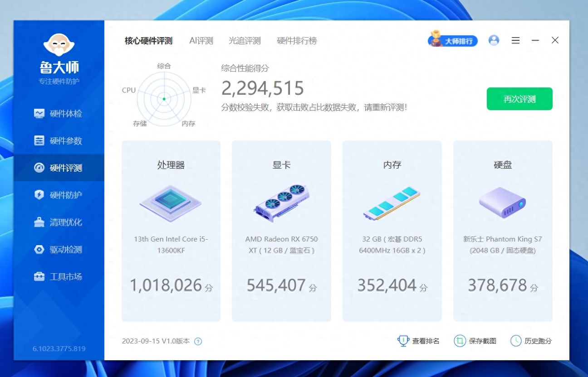Click the 新乐士 Phantom King S7 text
This screenshot has height=377, width=588.
(503, 245)
